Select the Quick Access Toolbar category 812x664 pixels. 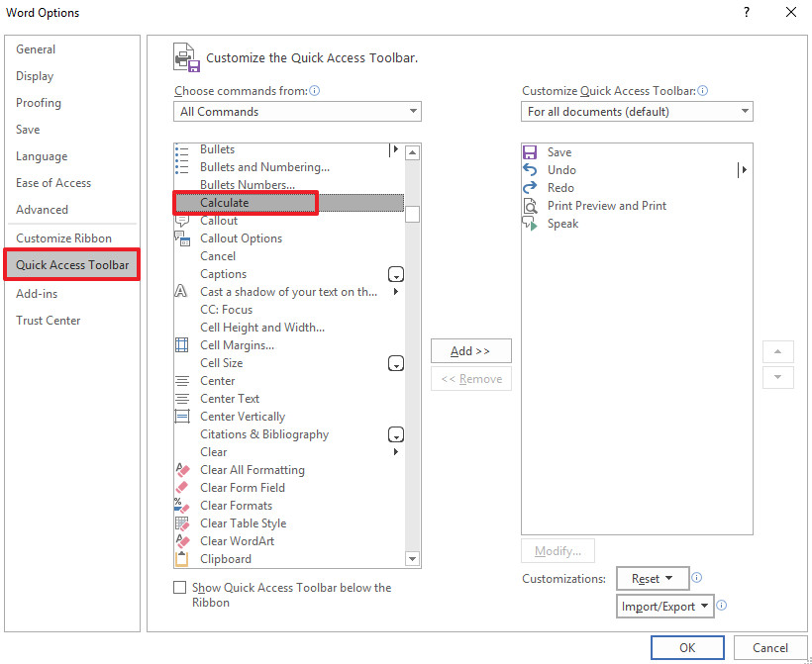[x=72, y=265]
